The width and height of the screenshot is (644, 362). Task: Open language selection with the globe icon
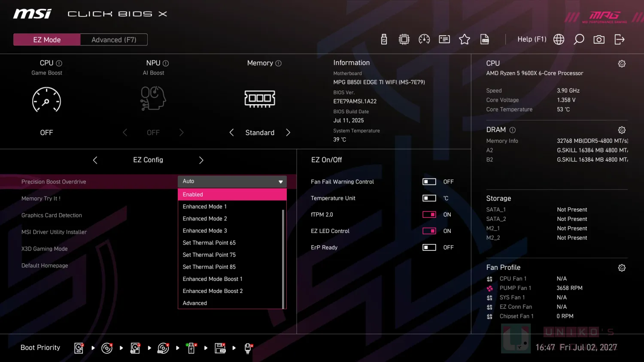pos(559,39)
